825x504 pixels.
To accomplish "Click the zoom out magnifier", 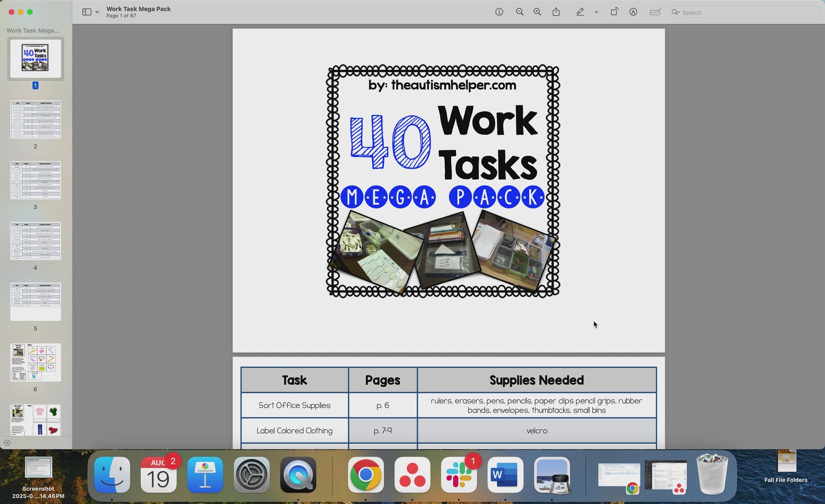I will coord(519,12).
